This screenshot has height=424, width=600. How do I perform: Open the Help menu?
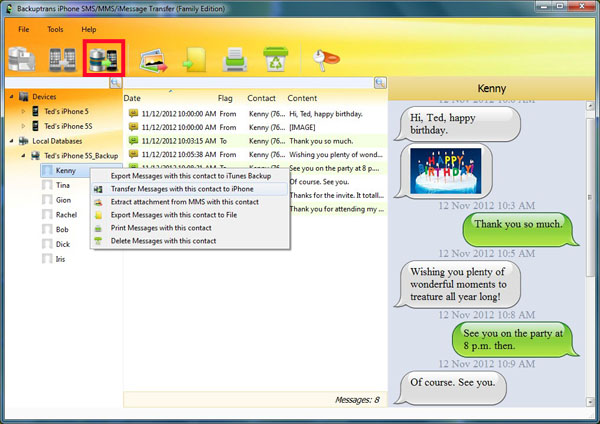(88, 29)
